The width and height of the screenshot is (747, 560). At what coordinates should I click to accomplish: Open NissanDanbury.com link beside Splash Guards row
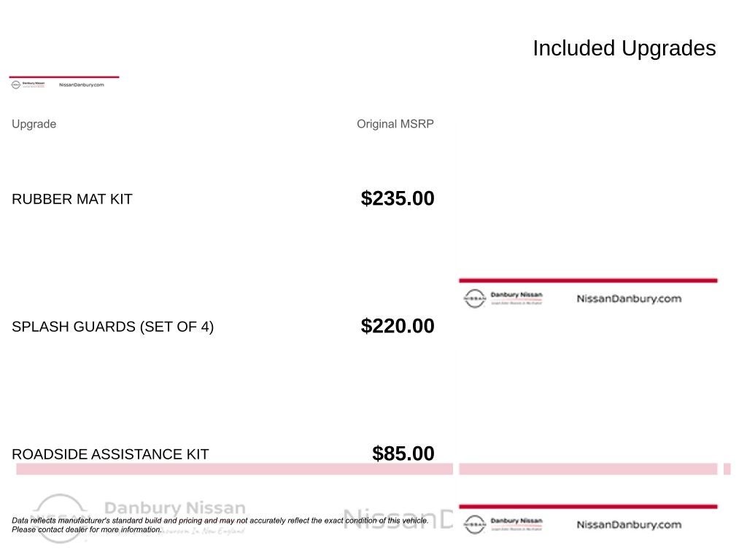[629, 298]
